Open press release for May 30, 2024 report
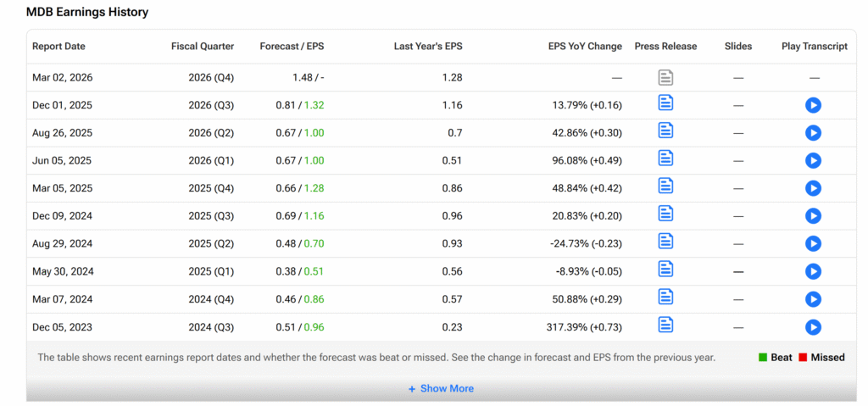Screen dimensions: 868x406 click(666, 269)
